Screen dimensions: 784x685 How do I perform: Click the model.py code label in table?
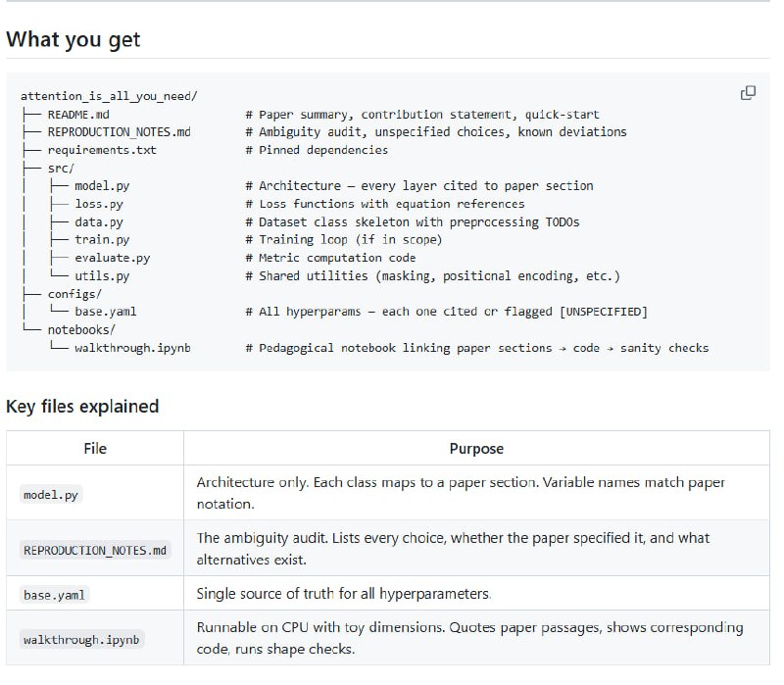click(50, 495)
